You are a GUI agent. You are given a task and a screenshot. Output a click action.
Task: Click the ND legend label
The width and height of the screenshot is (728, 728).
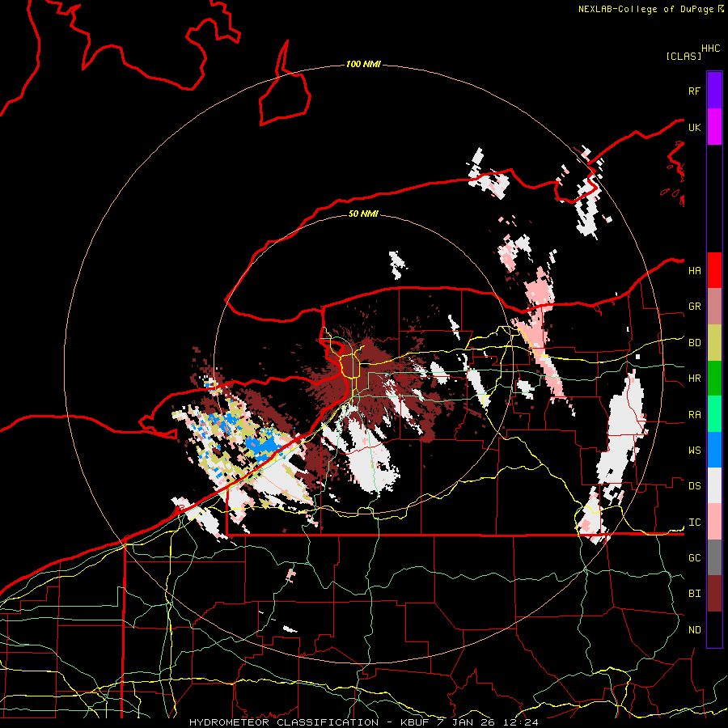tap(694, 630)
